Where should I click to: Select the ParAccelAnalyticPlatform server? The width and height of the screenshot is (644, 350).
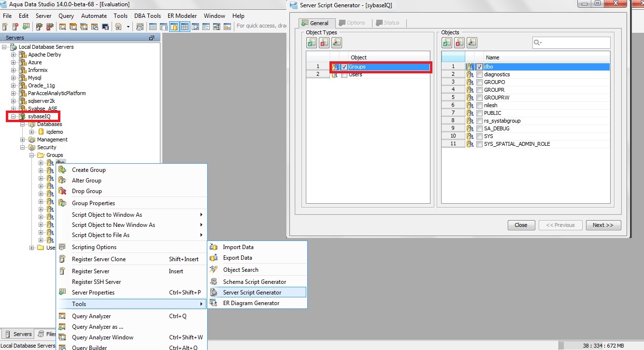tap(57, 93)
